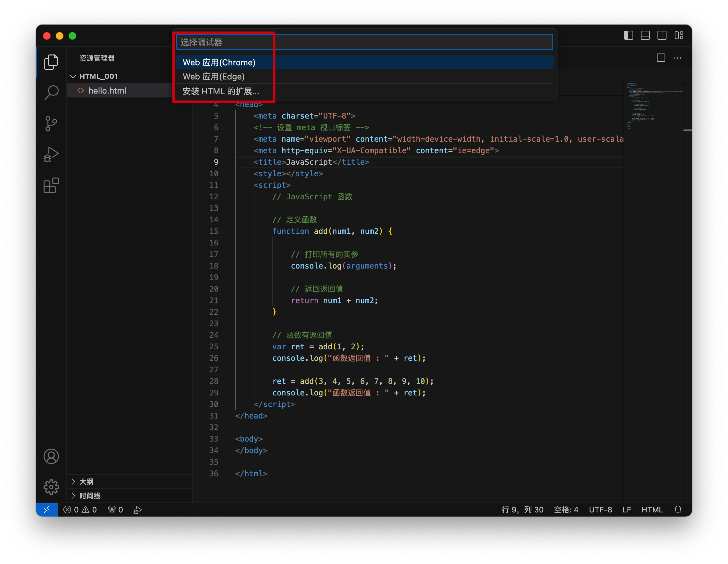Open the Run and Debug view
Viewport: 728px width, 564px height.
pos(51,155)
